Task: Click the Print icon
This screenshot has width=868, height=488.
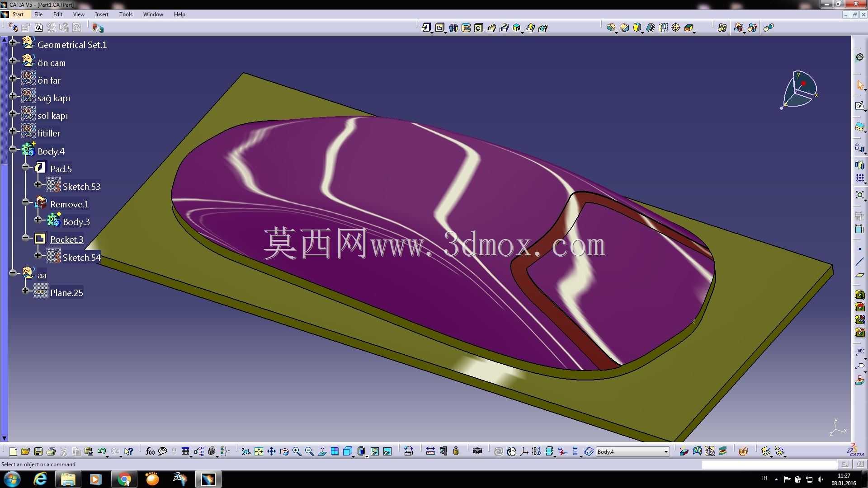Action: click(51, 451)
